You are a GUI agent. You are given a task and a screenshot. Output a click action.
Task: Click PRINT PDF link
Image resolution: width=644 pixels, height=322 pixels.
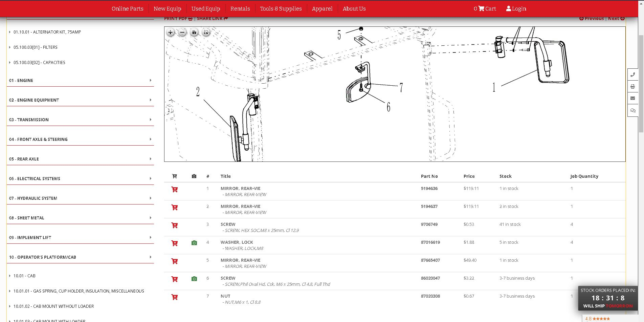[178, 19]
